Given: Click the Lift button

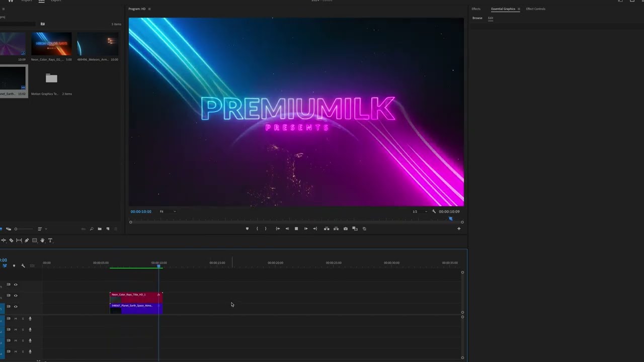Looking at the screenshot, I should pyautogui.click(x=327, y=229).
